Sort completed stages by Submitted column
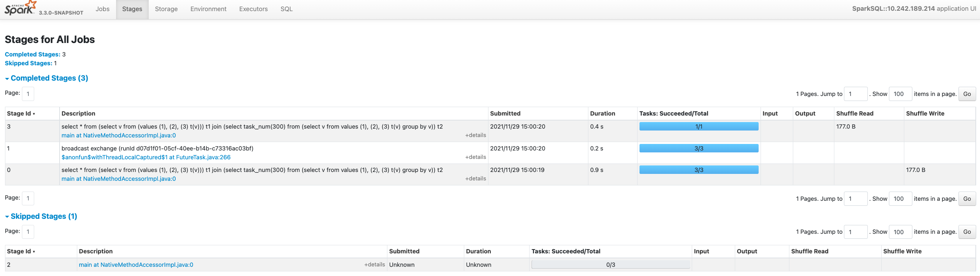Image resolution: width=980 pixels, height=276 pixels. (x=505, y=114)
